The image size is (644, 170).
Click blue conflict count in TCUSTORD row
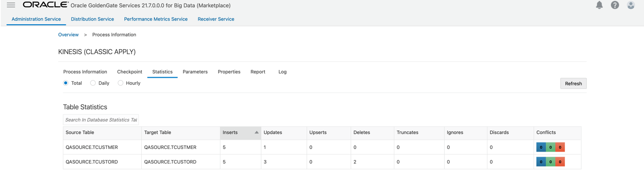[x=541, y=162]
